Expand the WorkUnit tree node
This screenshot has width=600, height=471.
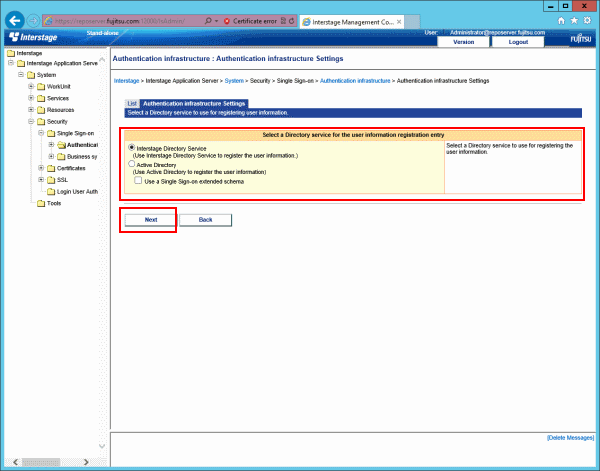coord(31,86)
